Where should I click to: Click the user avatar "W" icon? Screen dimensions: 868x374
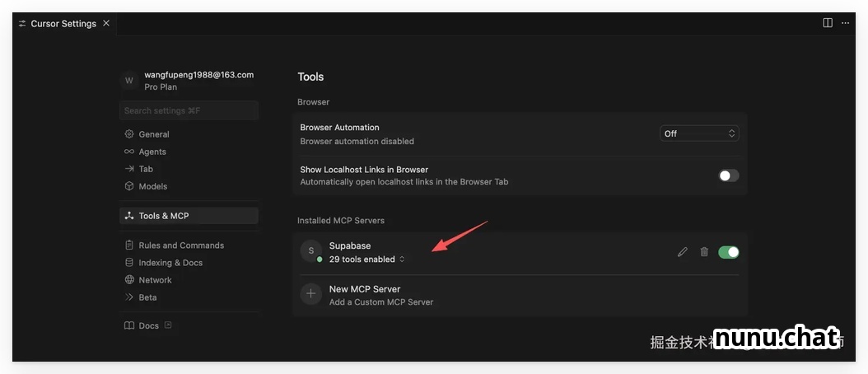(x=128, y=81)
